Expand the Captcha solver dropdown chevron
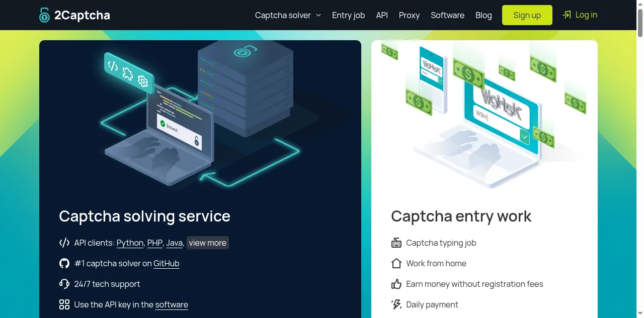 pyautogui.click(x=318, y=15)
